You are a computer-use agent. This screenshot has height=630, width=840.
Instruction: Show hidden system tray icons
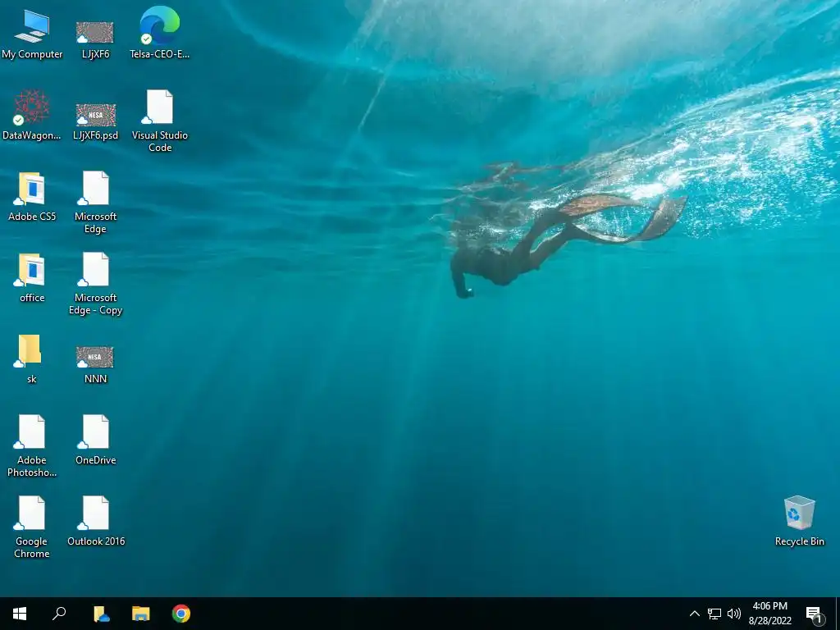(x=694, y=614)
